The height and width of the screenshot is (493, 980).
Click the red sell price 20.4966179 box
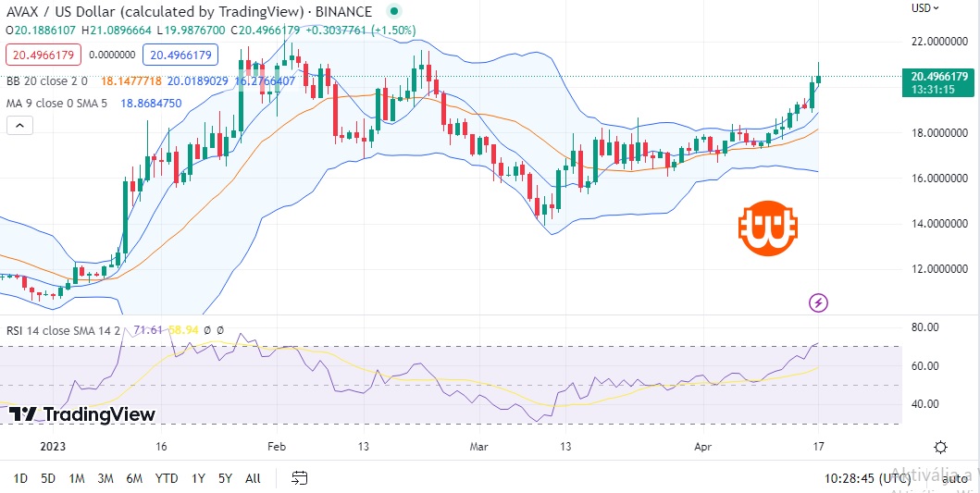click(43, 55)
